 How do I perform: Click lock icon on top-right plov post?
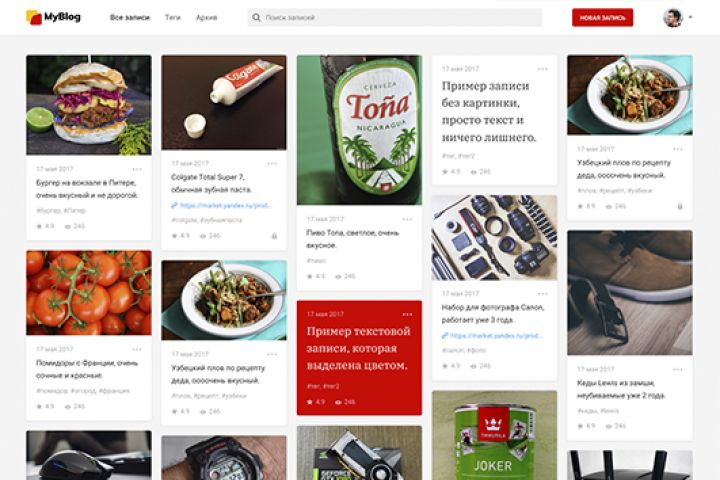(680, 206)
